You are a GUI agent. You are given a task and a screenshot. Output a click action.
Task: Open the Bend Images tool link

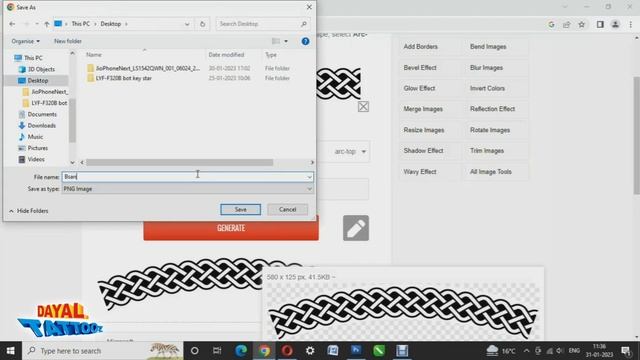pos(488,47)
